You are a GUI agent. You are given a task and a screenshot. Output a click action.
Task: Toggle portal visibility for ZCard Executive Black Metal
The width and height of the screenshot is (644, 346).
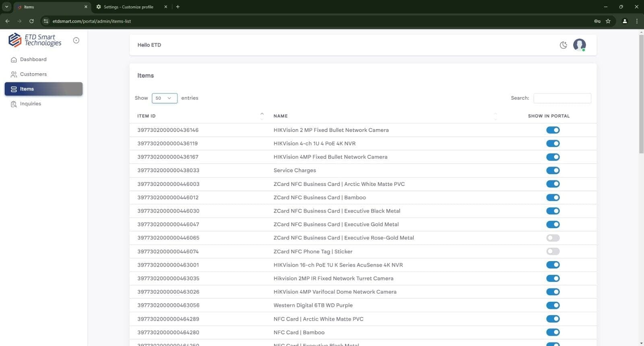click(553, 211)
